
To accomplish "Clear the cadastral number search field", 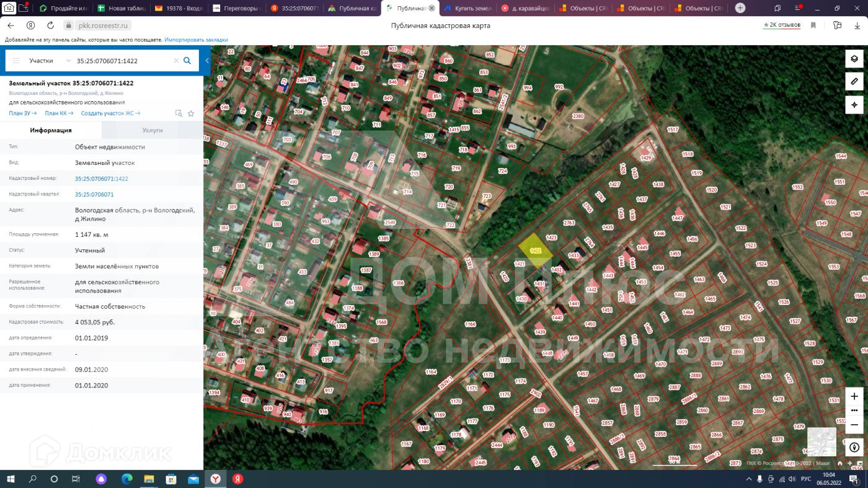I will (x=176, y=61).
